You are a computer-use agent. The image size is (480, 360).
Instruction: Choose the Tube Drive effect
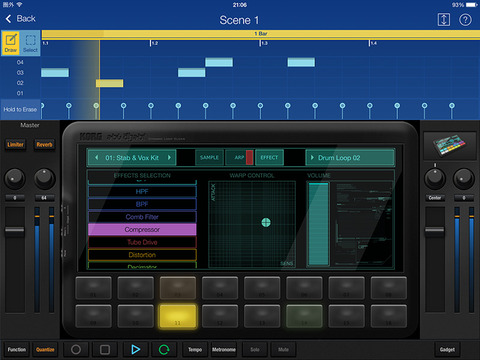pyautogui.click(x=142, y=242)
